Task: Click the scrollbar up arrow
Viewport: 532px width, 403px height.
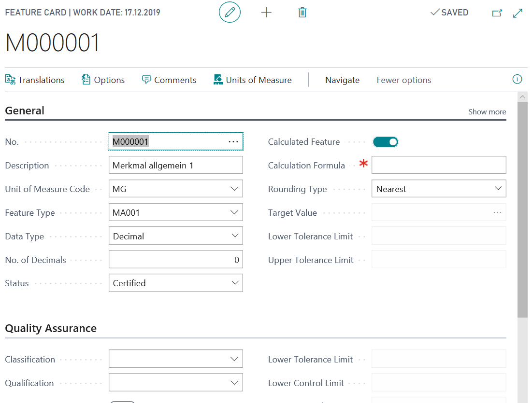Action: coord(522,97)
